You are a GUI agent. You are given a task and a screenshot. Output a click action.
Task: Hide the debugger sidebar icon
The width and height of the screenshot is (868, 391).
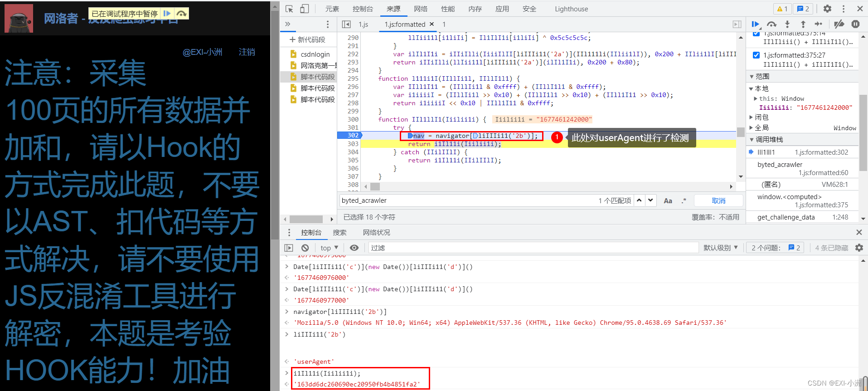point(737,24)
